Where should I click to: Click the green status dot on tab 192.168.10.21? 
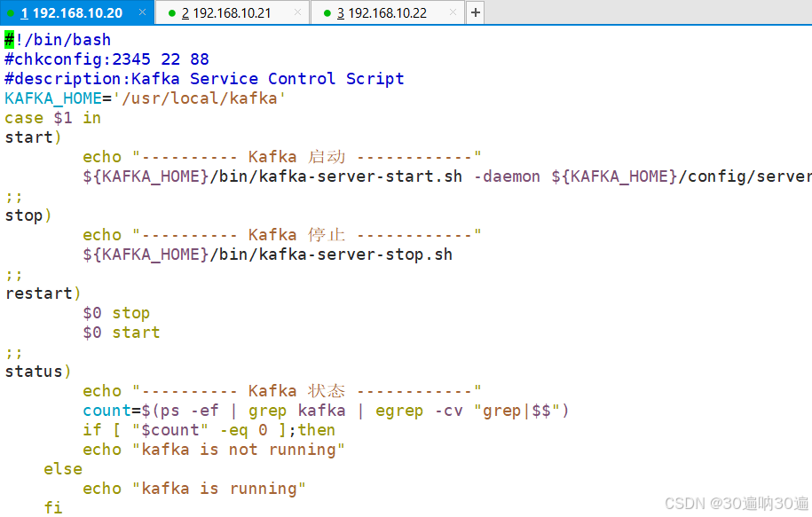172,13
